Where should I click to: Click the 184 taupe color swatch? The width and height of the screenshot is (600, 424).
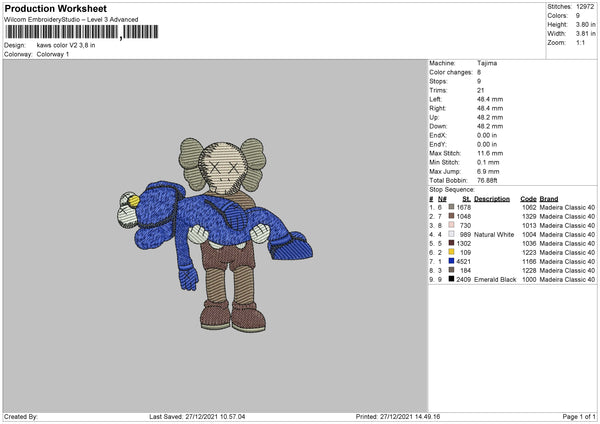[451, 270]
